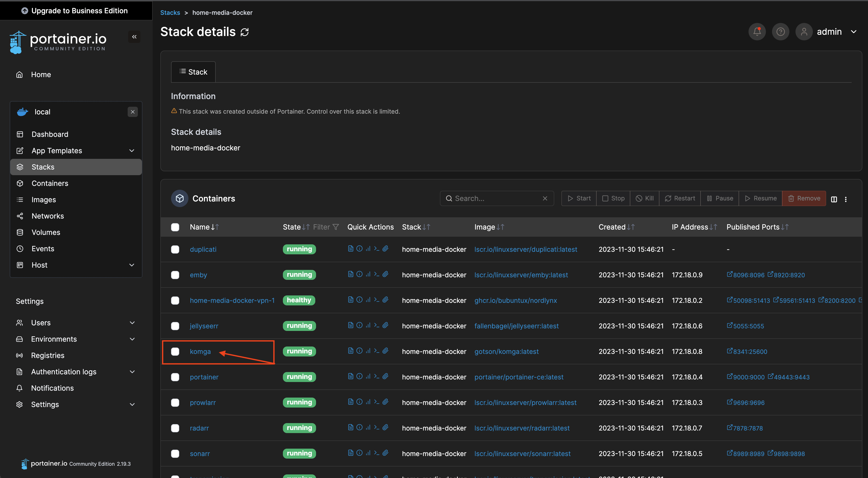
Task: Open table settings three-dot menu
Action: (x=846, y=199)
